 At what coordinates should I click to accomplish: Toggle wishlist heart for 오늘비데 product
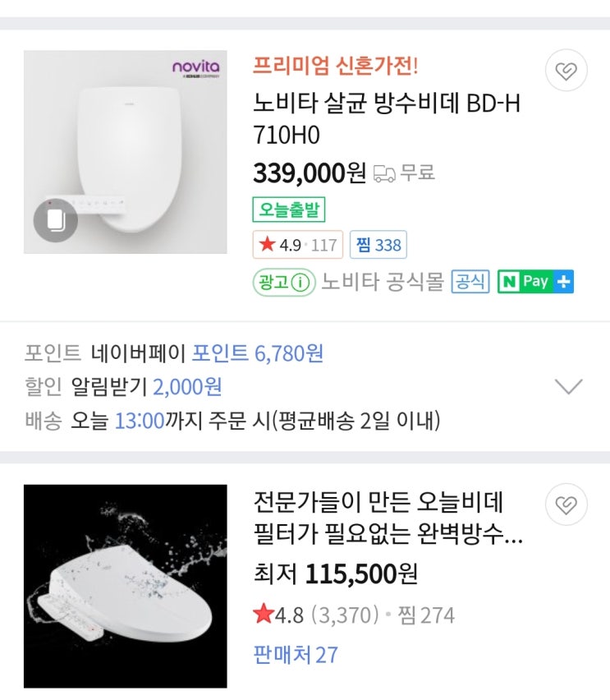click(x=566, y=506)
